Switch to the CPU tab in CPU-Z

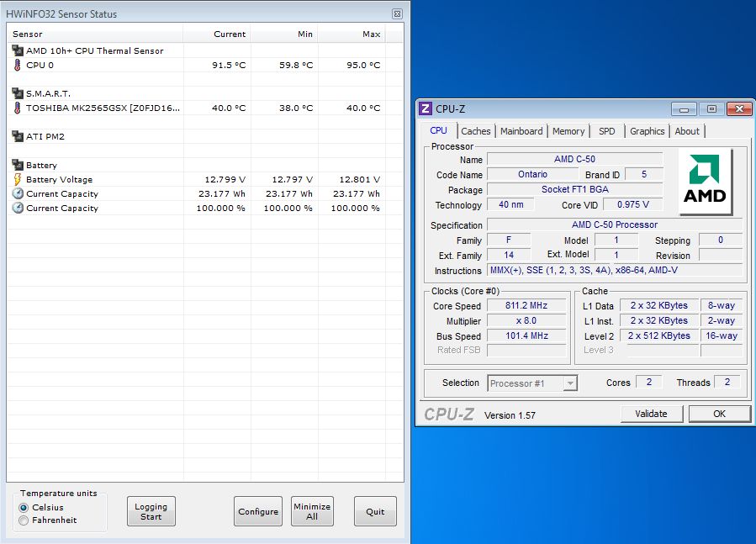(x=438, y=130)
